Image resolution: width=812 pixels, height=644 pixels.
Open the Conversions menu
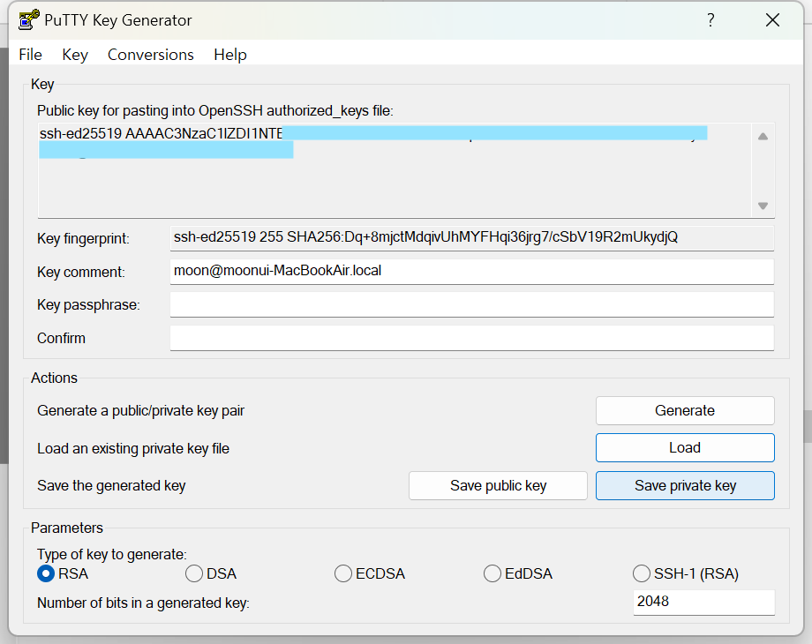pyautogui.click(x=151, y=55)
